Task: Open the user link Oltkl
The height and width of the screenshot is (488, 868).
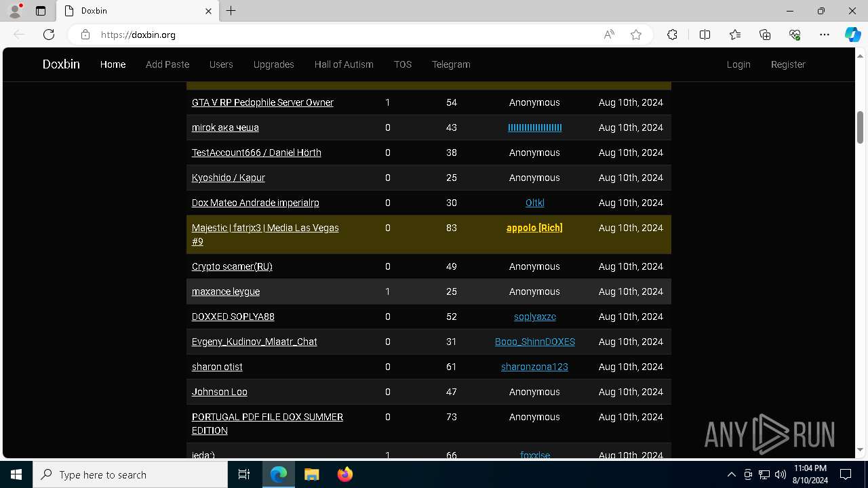Action: point(535,203)
